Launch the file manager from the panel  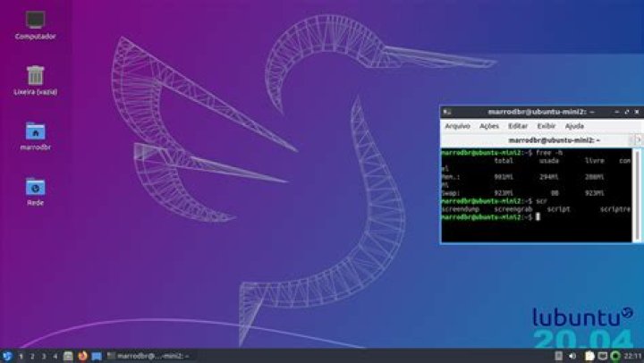tap(68, 356)
